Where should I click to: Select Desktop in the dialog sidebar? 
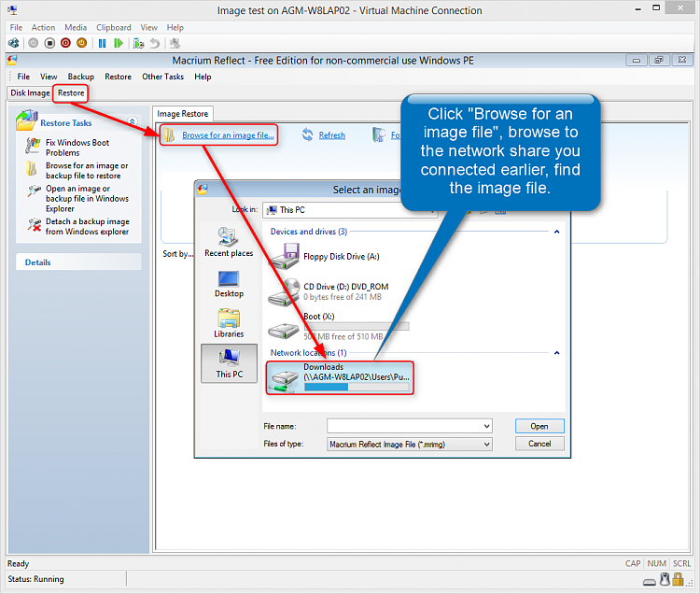pos(229,284)
